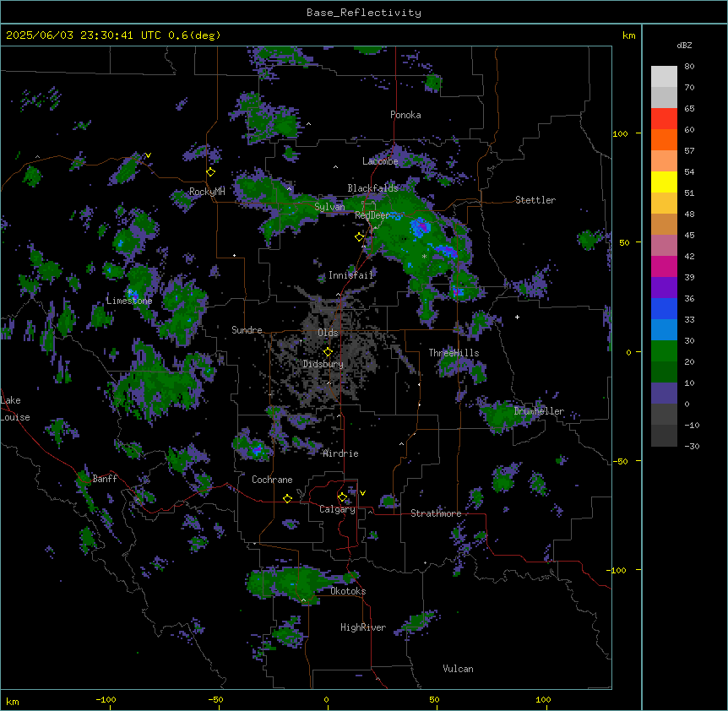Click the red 65 dBZ legend swatch
The height and width of the screenshot is (711, 728).
pos(664,119)
